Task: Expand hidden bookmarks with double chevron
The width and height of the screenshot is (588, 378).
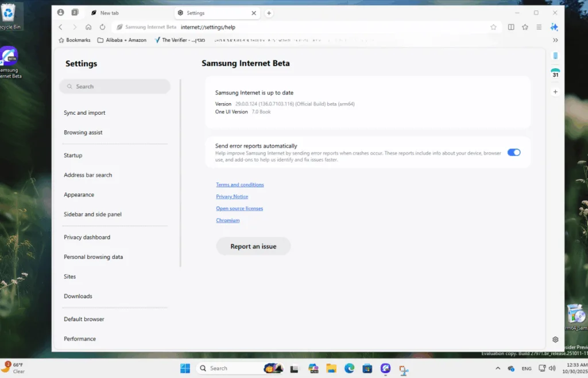Action: pyautogui.click(x=555, y=40)
